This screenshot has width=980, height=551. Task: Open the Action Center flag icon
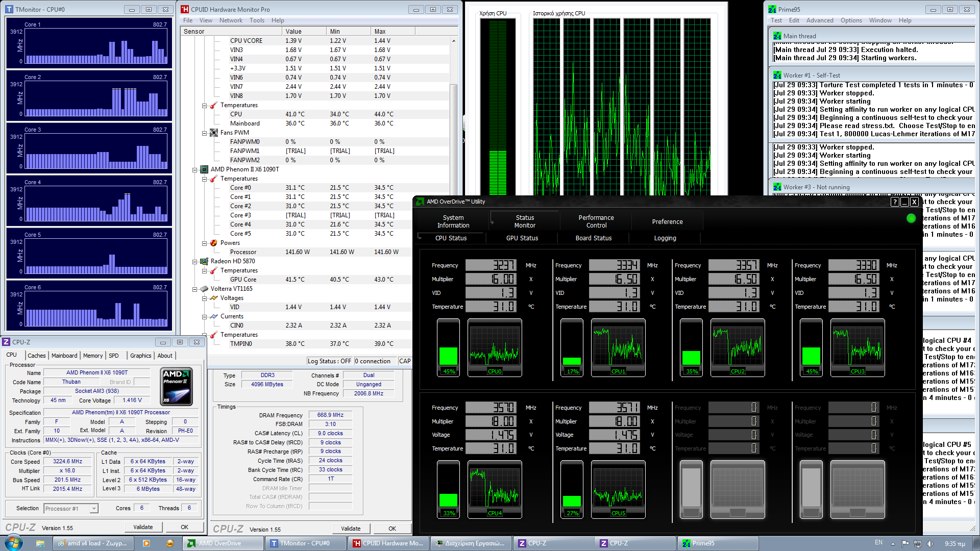pos(905,543)
